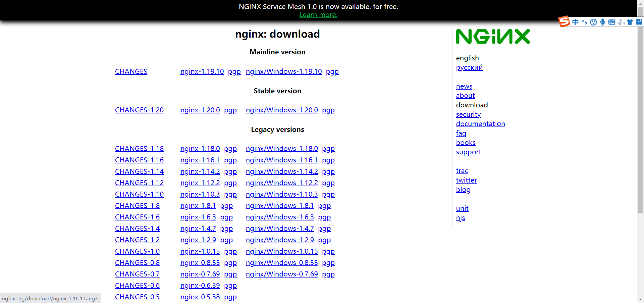Download nginx-1.10.3
The image size is (644, 303).
pos(200,194)
